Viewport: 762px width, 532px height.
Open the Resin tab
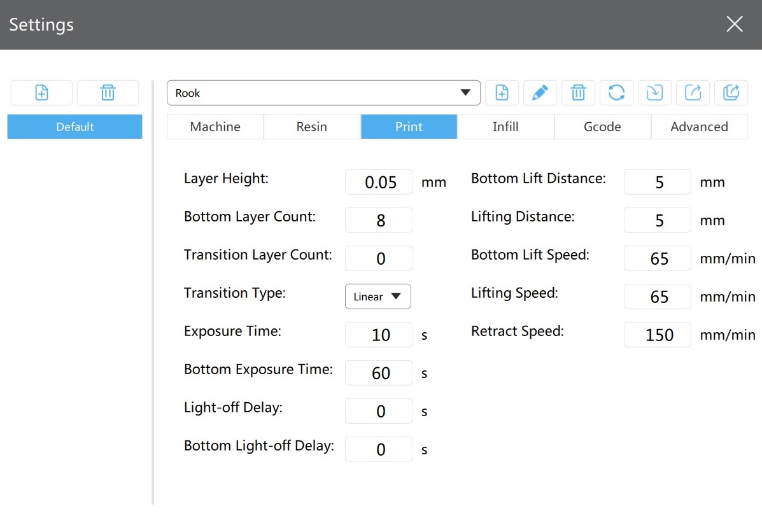pos(312,127)
